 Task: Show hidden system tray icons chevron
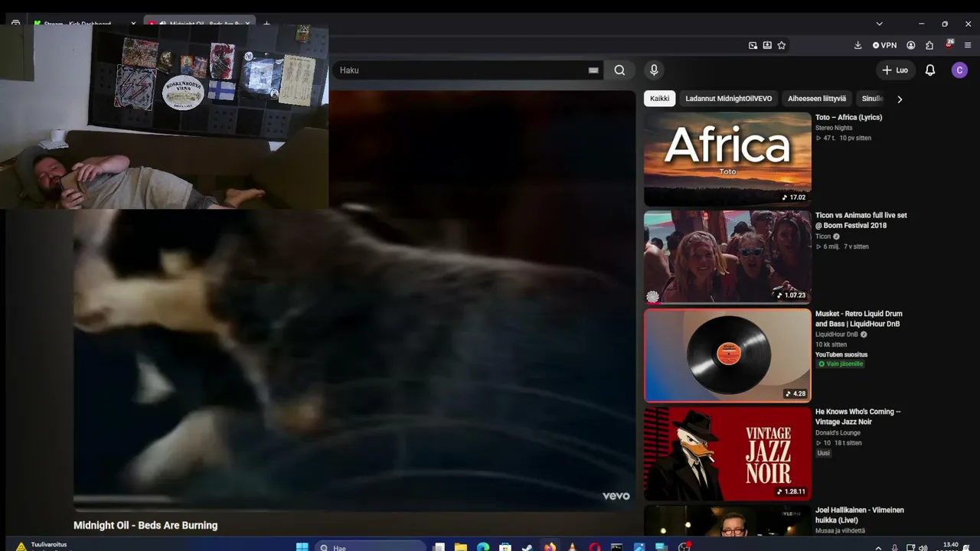coord(878,548)
